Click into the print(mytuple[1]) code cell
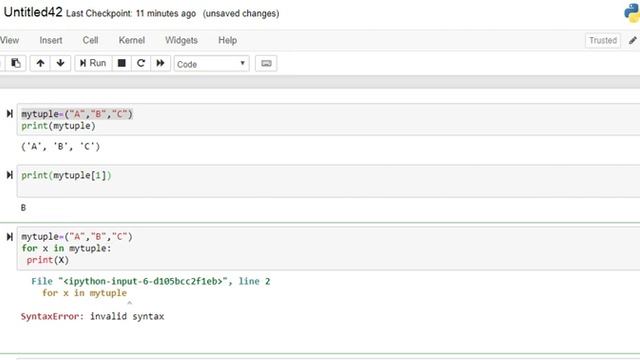 tap(328, 181)
